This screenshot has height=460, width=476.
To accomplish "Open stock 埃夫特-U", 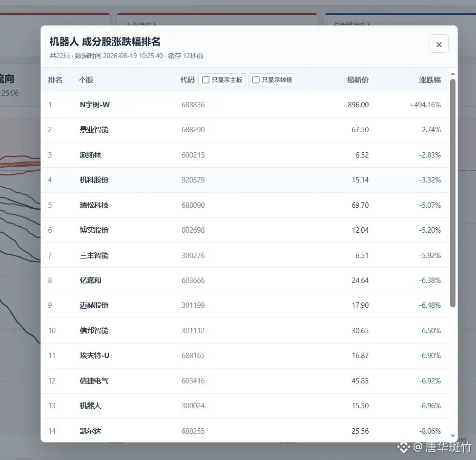I will [94, 356].
